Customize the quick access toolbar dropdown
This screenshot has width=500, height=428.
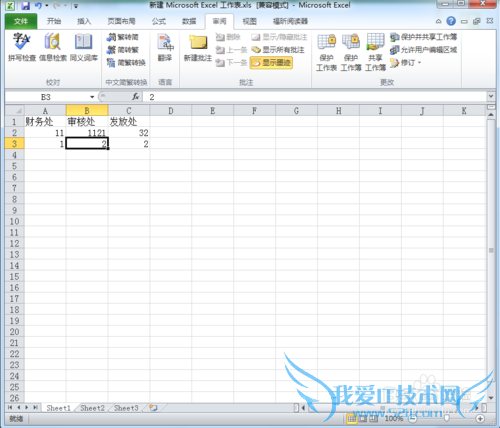76,6
